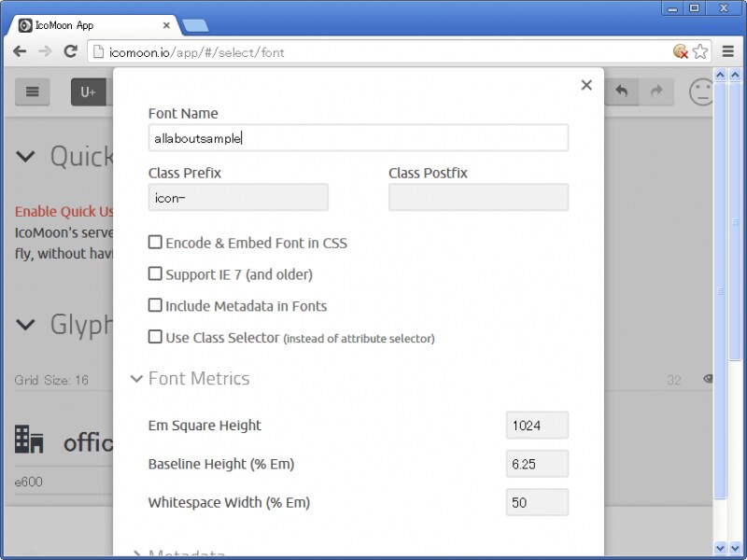The image size is (747, 560).
Task: Click the Whitespace Width value field
Action: (537, 502)
